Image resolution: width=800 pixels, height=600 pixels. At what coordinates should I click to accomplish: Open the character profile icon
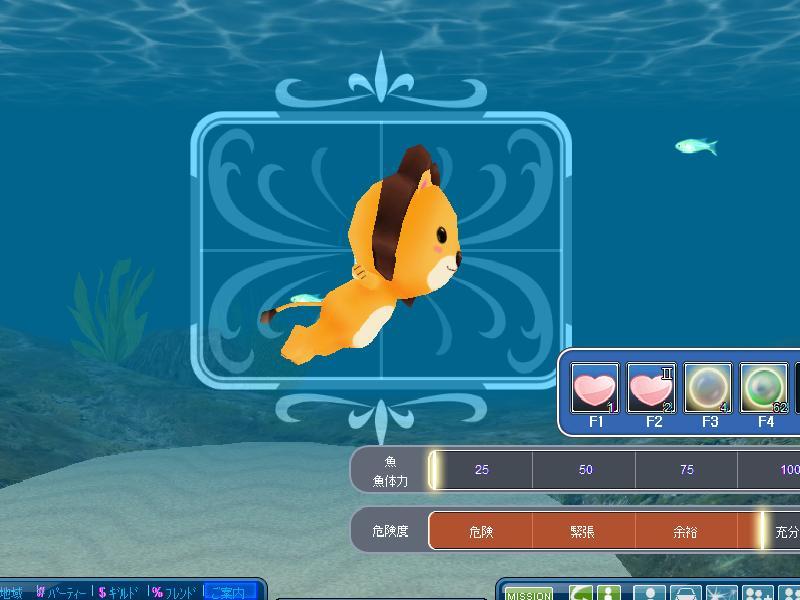click(x=650, y=594)
